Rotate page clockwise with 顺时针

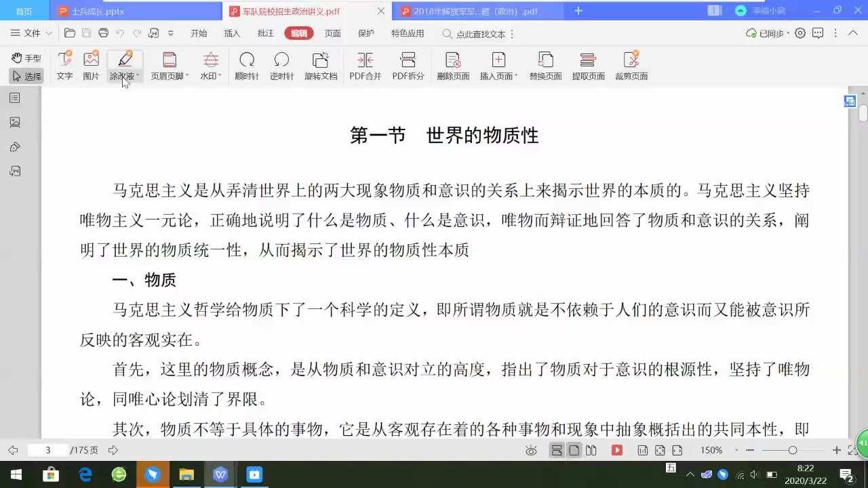(247, 66)
